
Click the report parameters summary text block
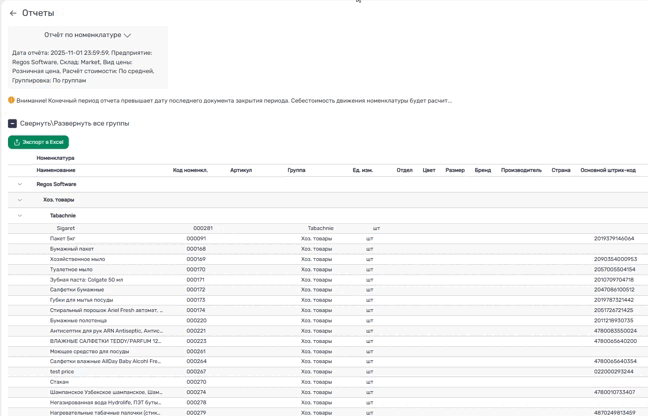[x=87, y=66]
